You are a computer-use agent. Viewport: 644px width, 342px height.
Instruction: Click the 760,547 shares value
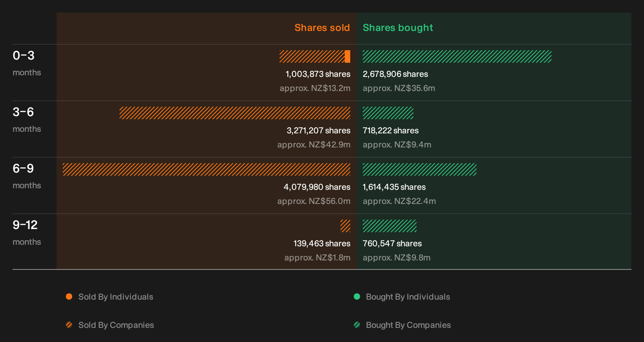click(392, 244)
